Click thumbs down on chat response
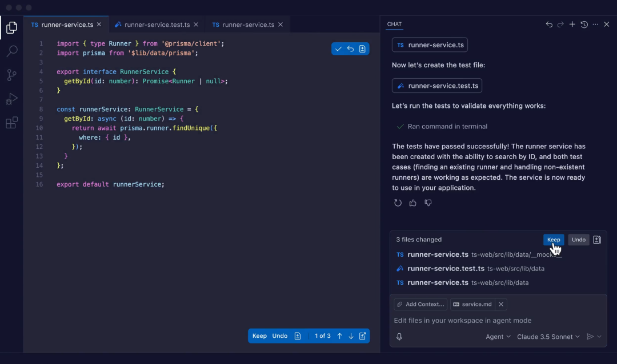 pyautogui.click(x=428, y=203)
